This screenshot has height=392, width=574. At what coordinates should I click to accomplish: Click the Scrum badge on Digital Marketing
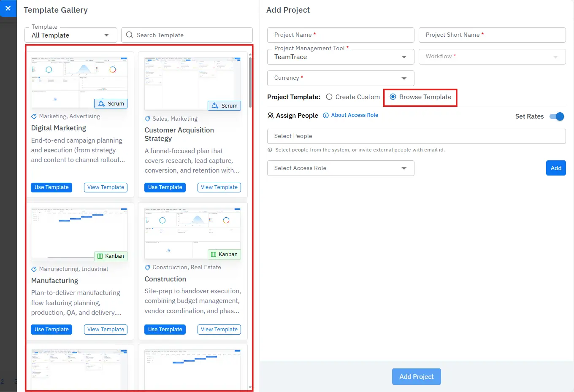coord(111,104)
